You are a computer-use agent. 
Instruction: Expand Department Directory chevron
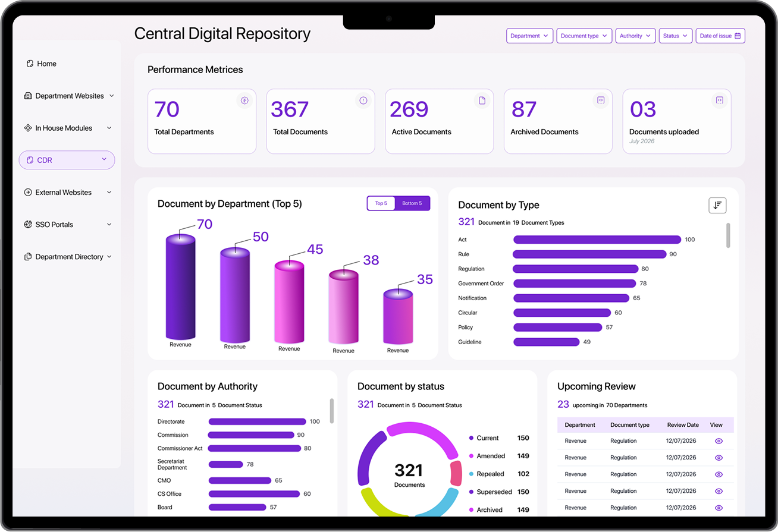(109, 257)
